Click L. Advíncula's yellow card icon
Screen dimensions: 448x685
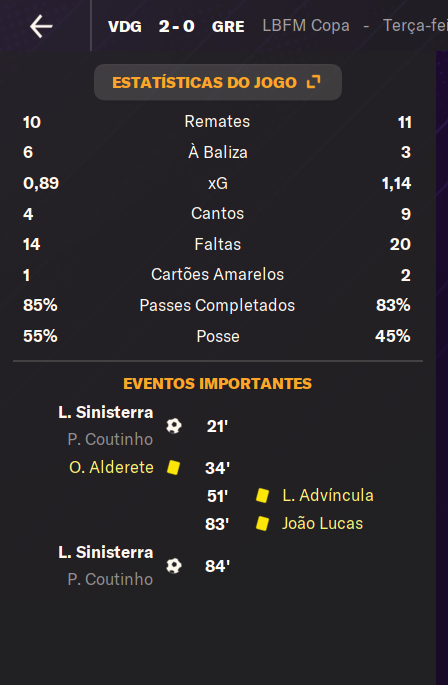(262, 495)
